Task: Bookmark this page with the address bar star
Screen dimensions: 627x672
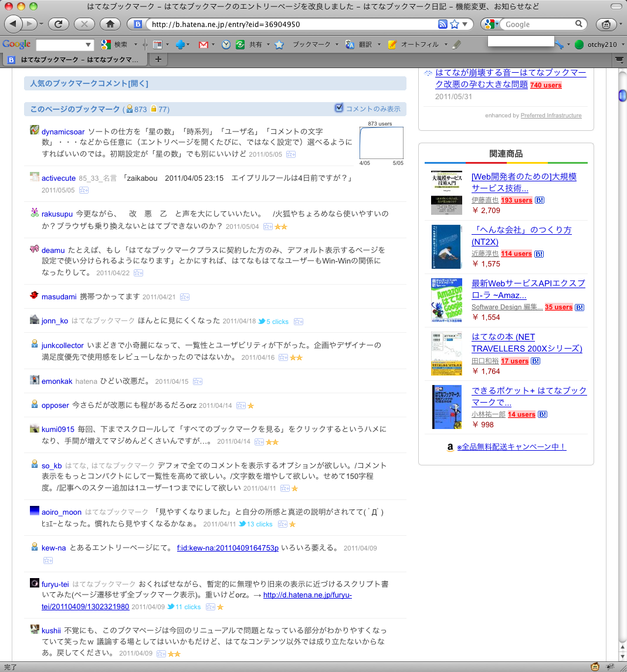Action: point(455,24)
